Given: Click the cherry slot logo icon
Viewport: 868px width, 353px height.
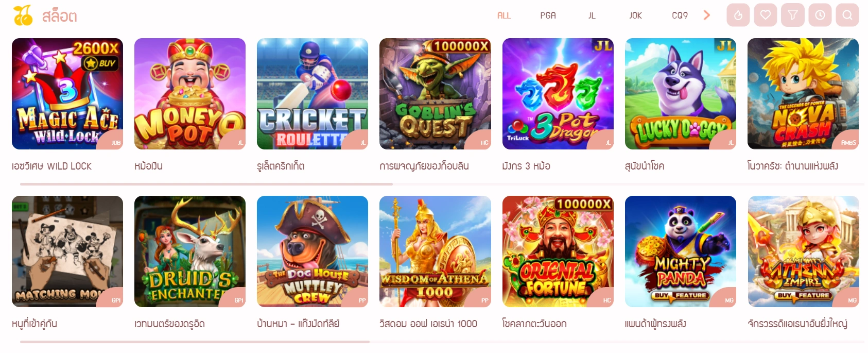Looking at the screenshot, I should [x=23, y=15].
